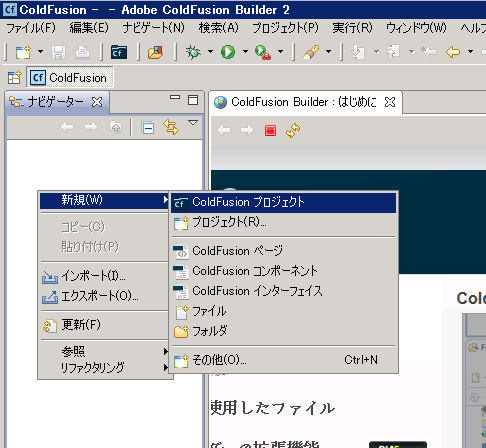Select ColdFusion インターフェイス in submenu

pyautogui.click(x=284, y=291)
